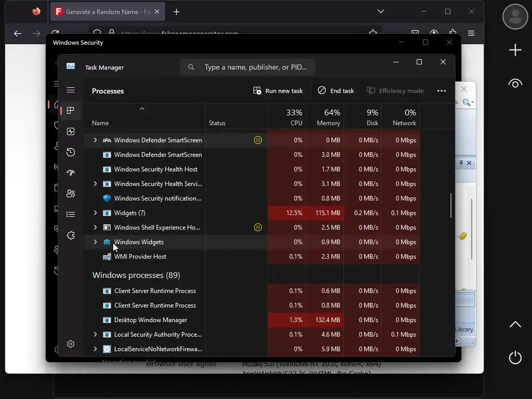The image size is (532, 399).
Task: Click the sort arrow above Name column
Action: click(x=142, y=109)
